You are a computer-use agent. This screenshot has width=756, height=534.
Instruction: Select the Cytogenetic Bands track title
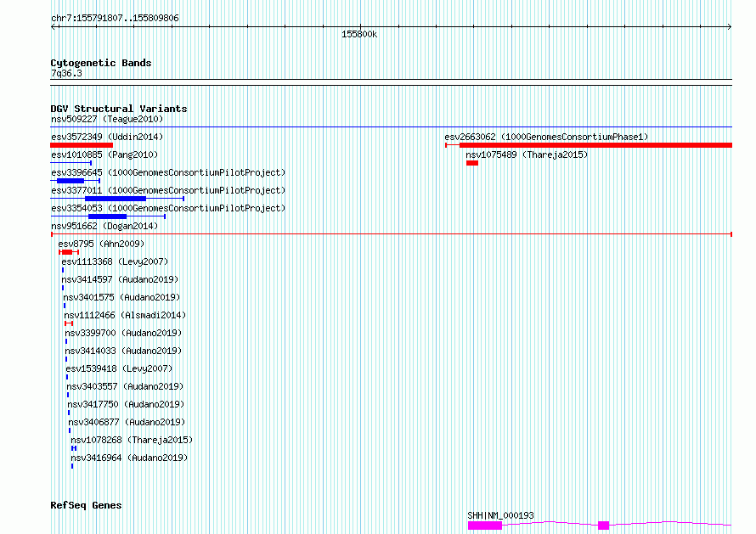(x=101, y=63)
